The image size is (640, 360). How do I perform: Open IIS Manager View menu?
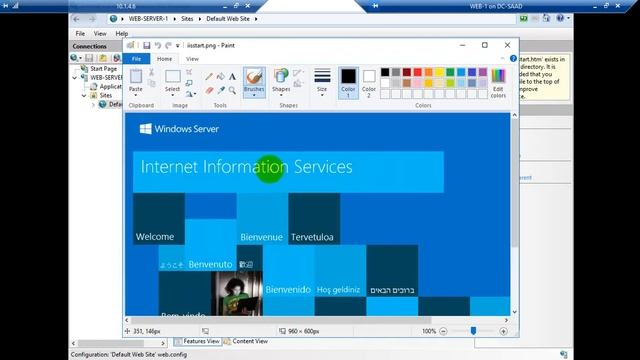click(x=100, y=33)
